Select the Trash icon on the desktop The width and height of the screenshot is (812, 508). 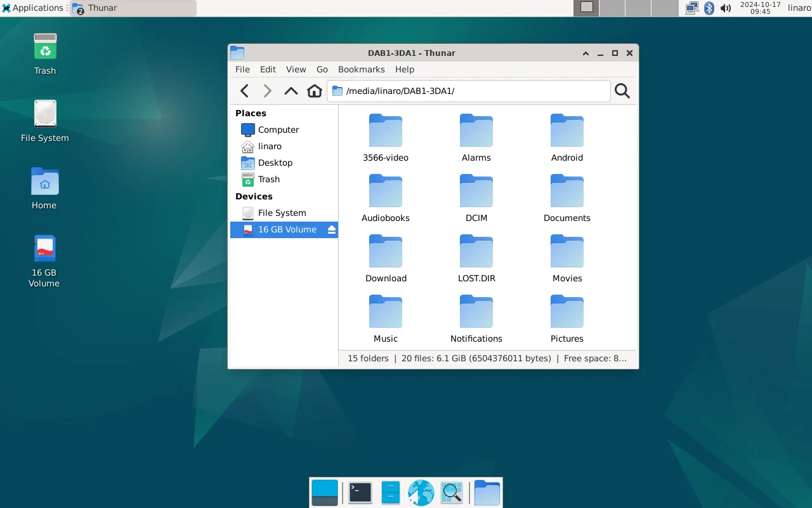click(45, 54)
